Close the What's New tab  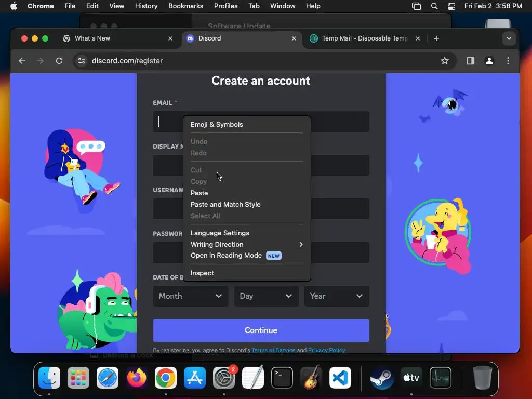pos(170,38)
